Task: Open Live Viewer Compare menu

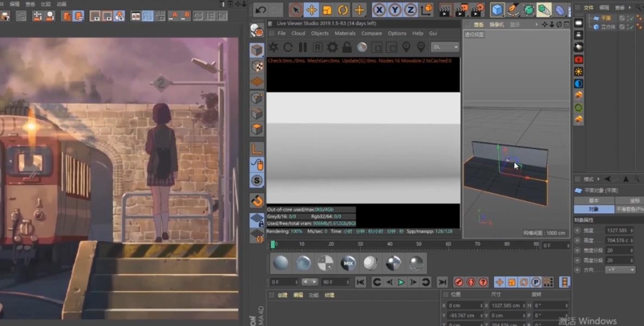Action: 372,33
